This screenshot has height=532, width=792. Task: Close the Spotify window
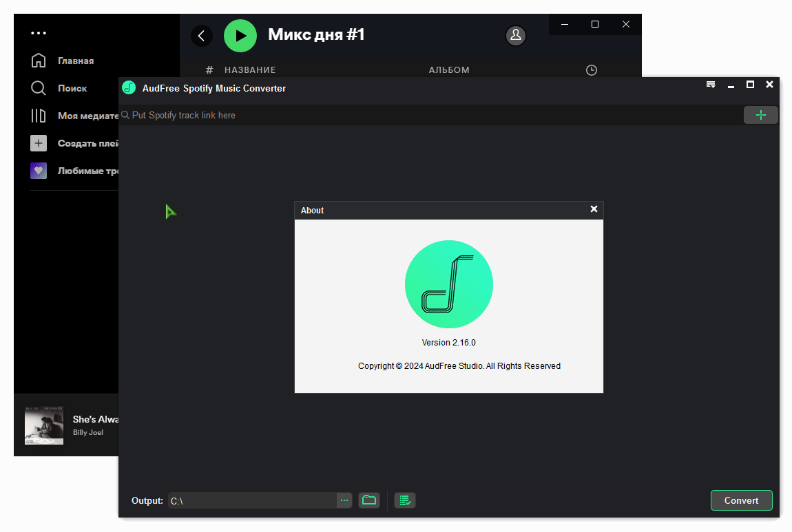point(626,24)
